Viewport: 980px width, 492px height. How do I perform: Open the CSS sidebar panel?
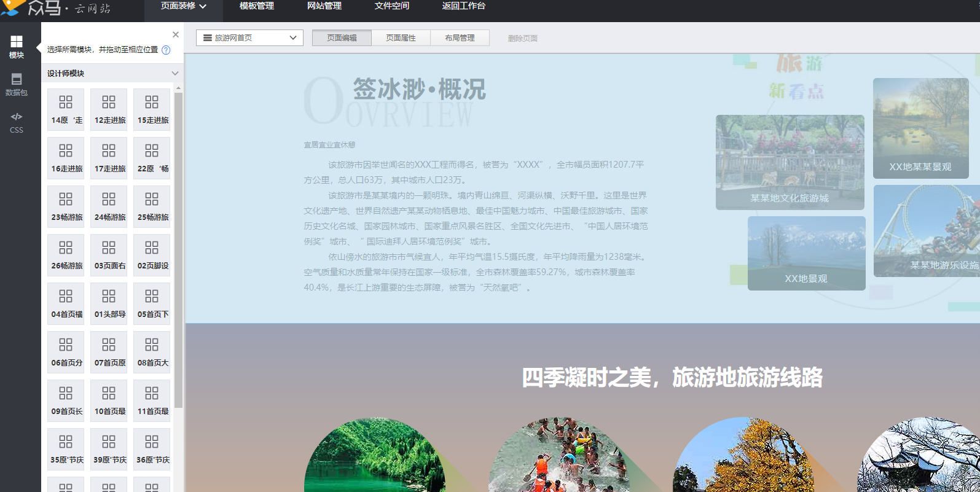pyautogui.click(x=17, y=123)
